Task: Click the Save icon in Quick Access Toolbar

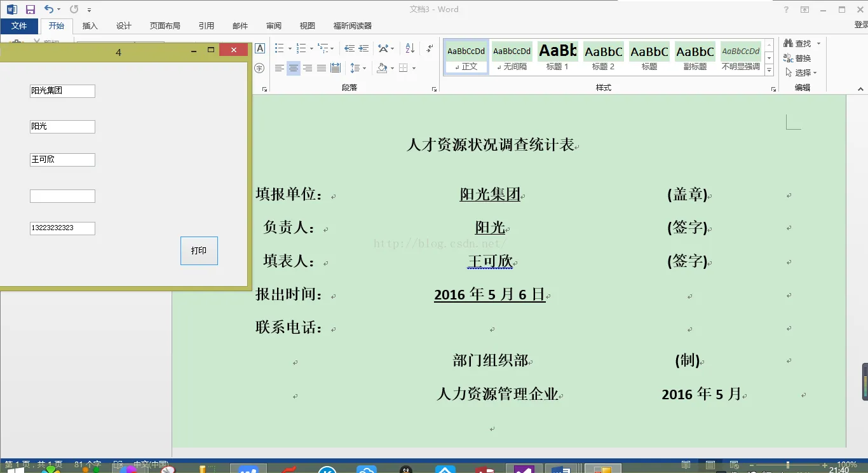Action: (x=30, y=10)
